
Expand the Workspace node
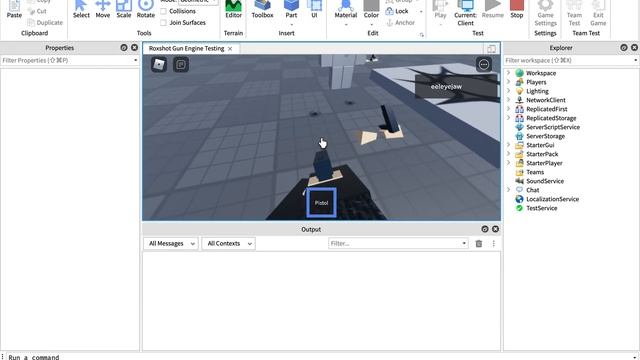click(x=509, y=73)
